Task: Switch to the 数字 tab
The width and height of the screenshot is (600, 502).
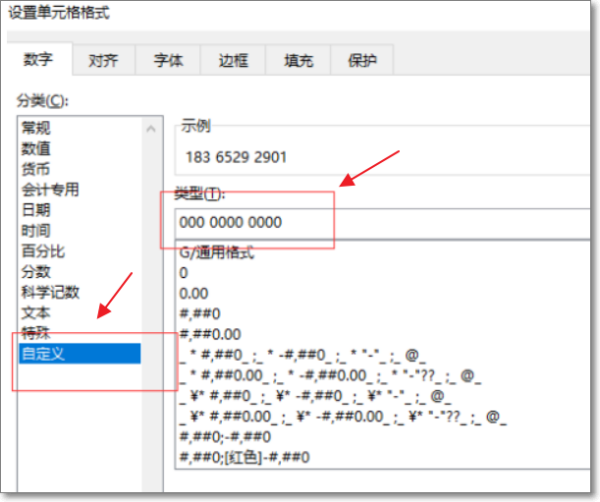Action: tap(38, 59)
